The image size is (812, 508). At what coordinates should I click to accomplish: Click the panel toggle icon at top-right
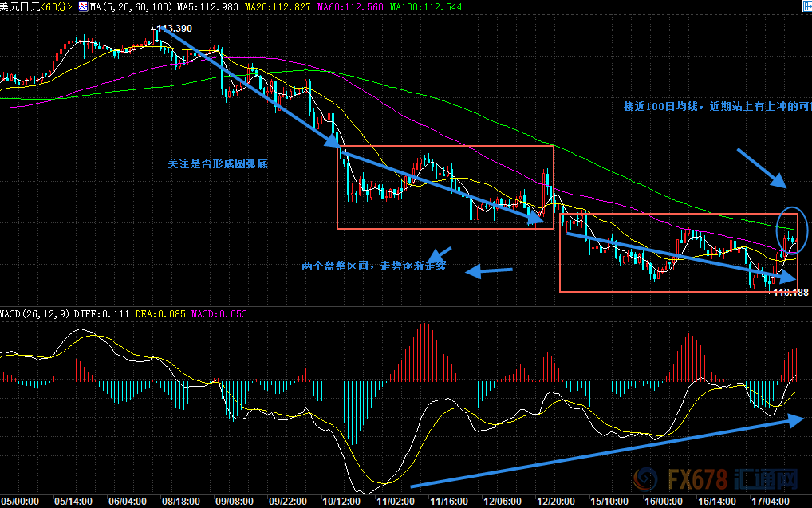pos(806,6)
